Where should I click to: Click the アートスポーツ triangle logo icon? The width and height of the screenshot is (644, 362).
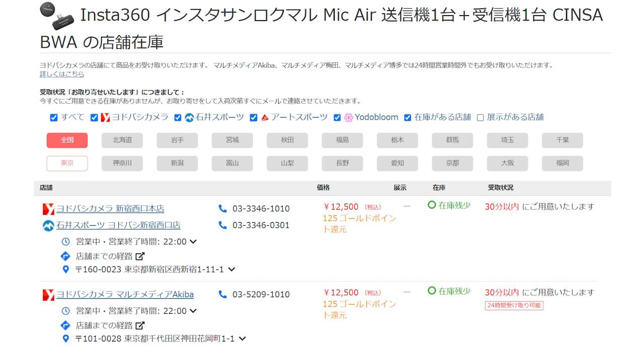tap(265, 118)
